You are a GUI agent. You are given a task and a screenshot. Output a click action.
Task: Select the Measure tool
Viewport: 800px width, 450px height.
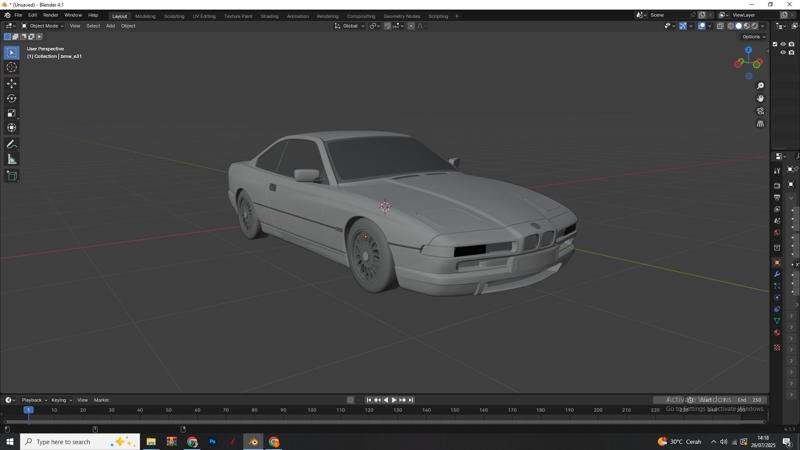point(12,160)
